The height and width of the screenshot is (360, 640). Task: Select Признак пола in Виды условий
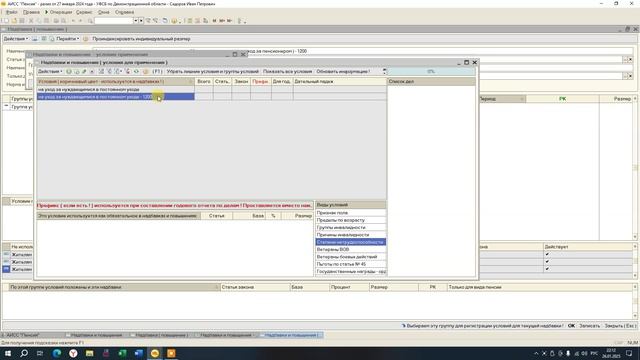pos(351,213)
